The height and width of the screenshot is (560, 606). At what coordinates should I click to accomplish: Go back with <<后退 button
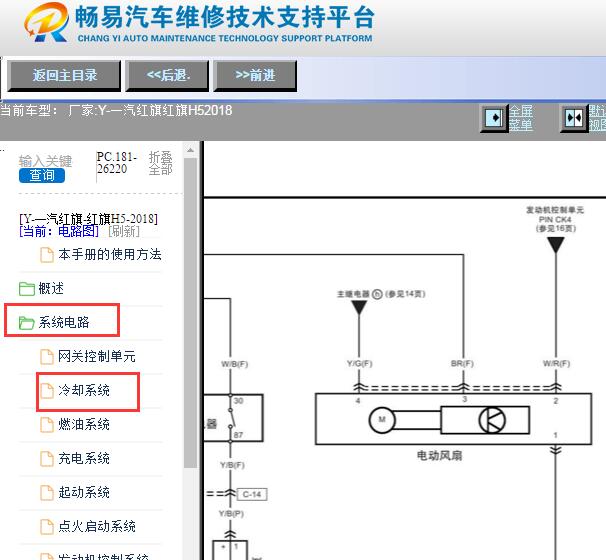(167, 75)
